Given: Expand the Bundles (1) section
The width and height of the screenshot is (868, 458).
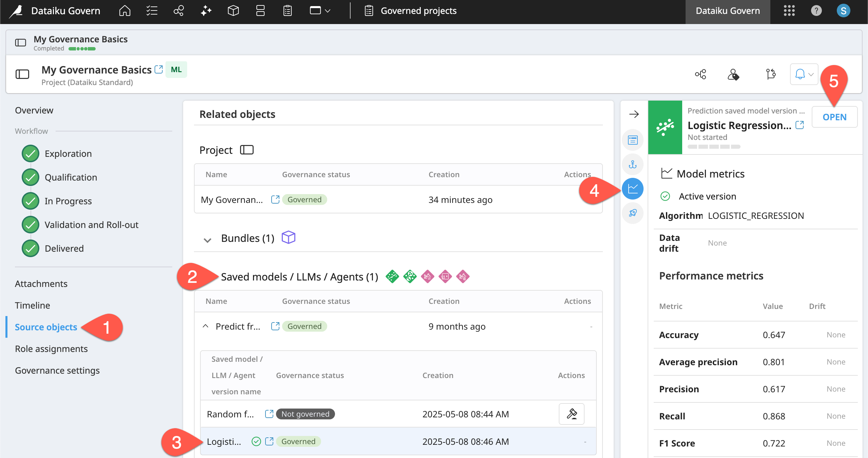Looking at the screenshot, I should tap(208, 240).
